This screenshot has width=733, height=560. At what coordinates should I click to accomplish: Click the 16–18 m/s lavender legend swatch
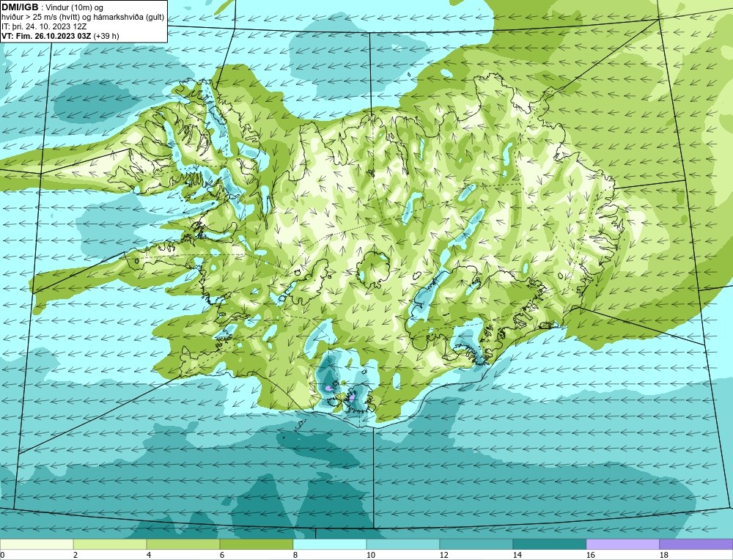click(622, 544)
